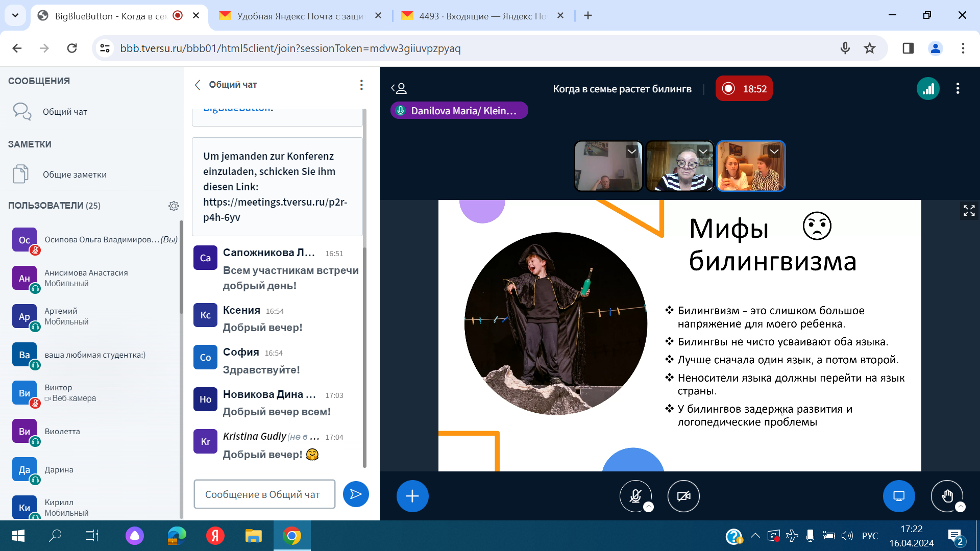The width and height of the screenshot is (980, 551).
Task: Expand the first webcam dropdown arrow
Action: coord(632,152)
